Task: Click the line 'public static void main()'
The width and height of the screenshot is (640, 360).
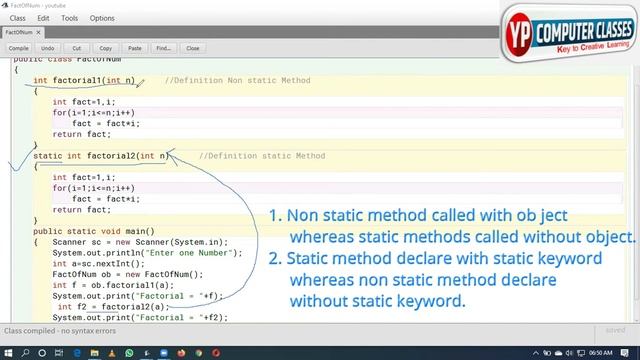Action: (x=94, y=231)
